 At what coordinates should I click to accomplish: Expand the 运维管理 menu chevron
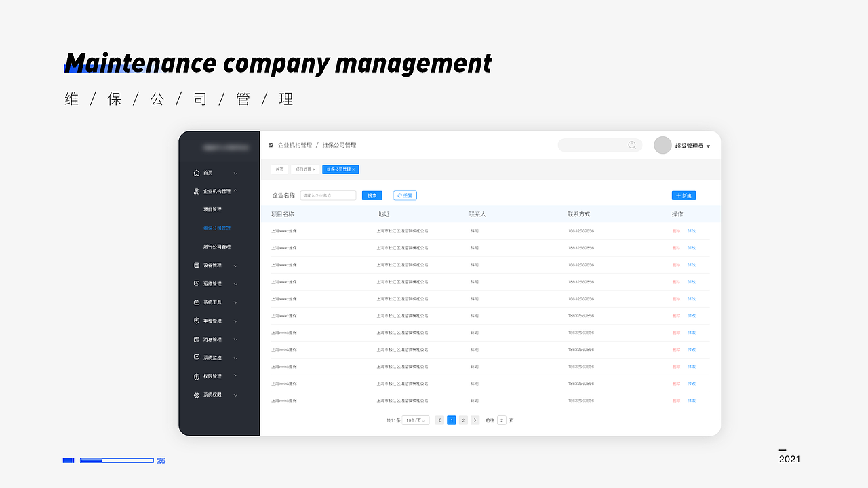(x=236, y=284)
